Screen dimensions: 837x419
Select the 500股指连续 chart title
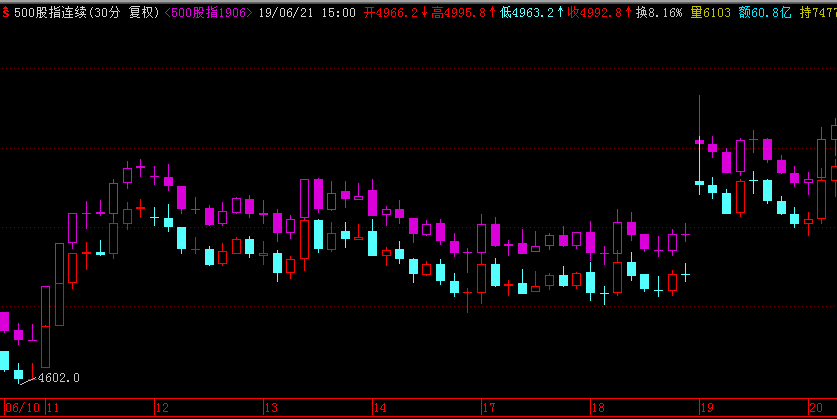(x=50, y=13)
